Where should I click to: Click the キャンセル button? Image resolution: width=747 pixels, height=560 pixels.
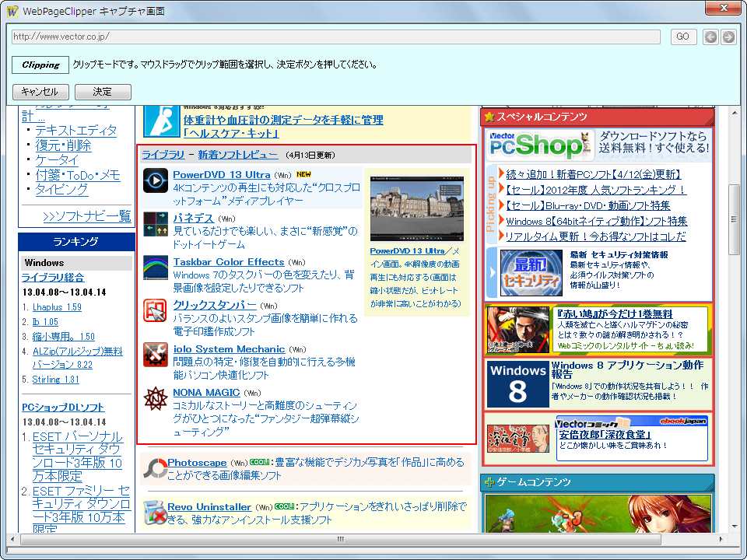(40, 92)
